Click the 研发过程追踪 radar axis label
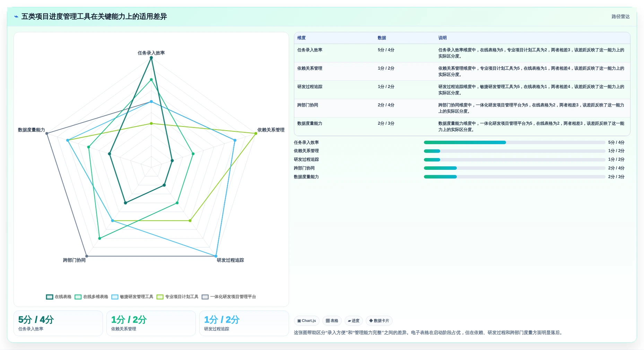Image resolution: width=644 pixels, height=350 pixels. click(230, 260)
